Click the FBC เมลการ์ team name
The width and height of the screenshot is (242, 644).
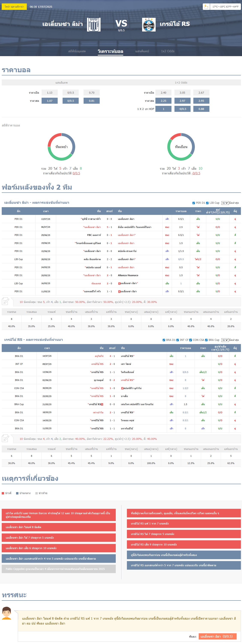pos(94,235)
